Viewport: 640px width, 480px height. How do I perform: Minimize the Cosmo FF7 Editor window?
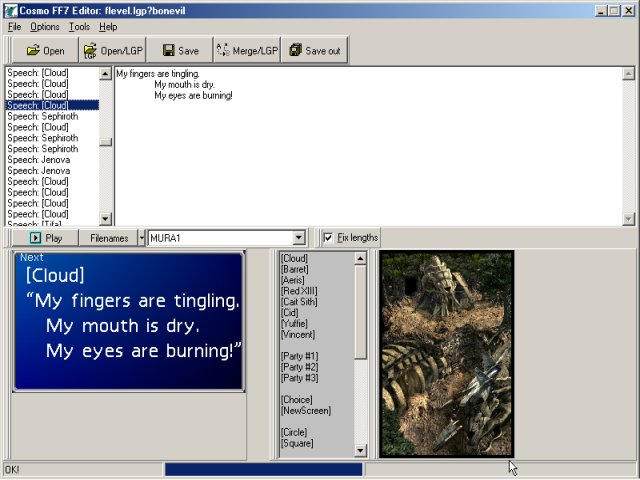[x=600, y=11]
